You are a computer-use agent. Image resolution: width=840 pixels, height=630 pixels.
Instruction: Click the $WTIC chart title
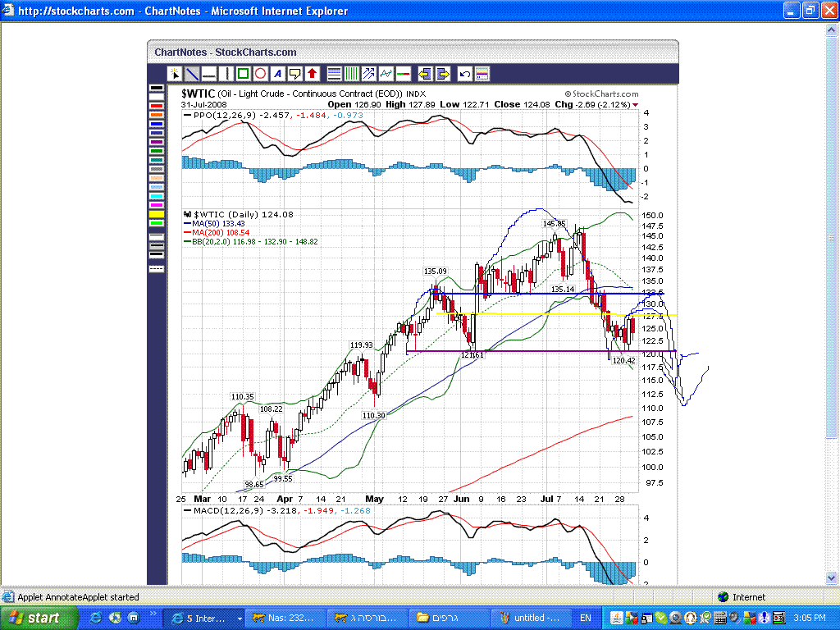click(198, 94)
